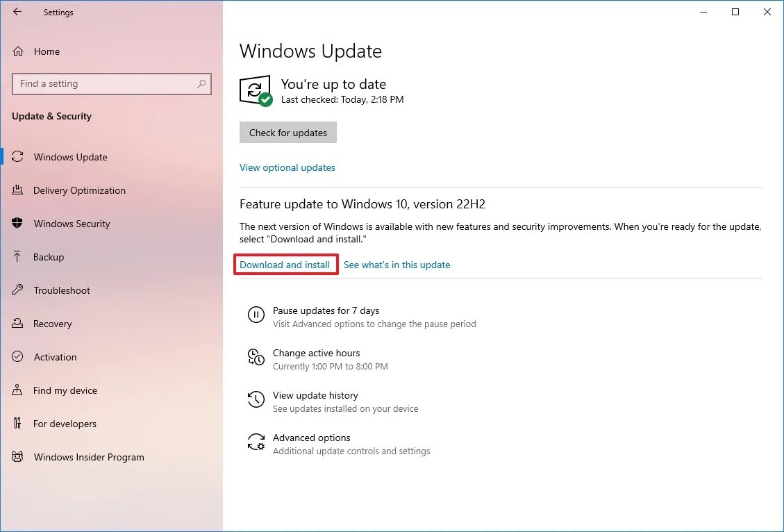Click the back arrow in Settings header
This screenshot has width=784, height=532.
click(17, 12)
